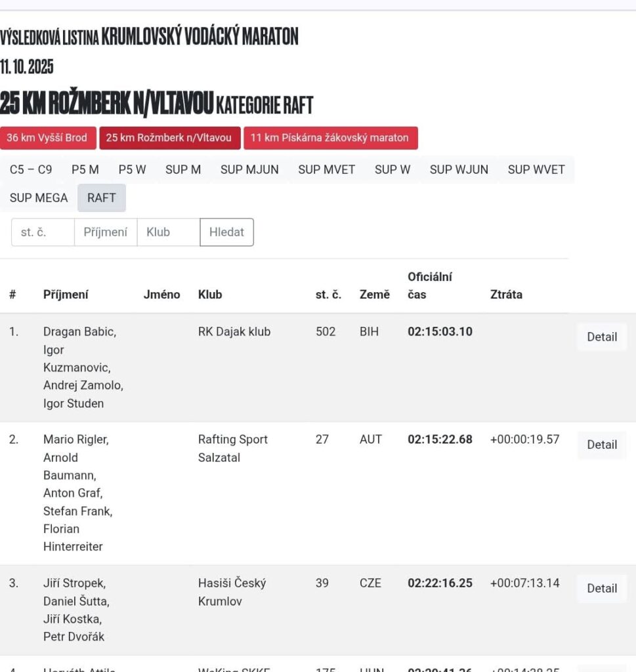Show SUP WJUN category results
This screenshot has width=636, height=672.
(459, 169)
